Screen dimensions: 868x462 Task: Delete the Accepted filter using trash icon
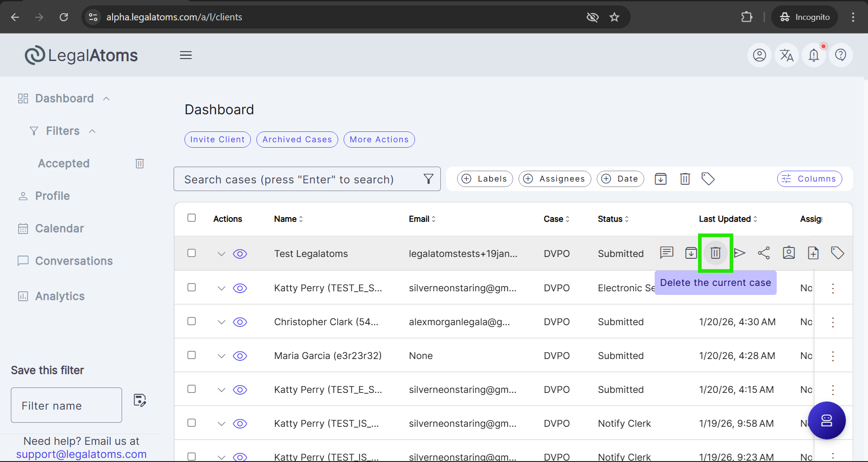click(140, 163)
